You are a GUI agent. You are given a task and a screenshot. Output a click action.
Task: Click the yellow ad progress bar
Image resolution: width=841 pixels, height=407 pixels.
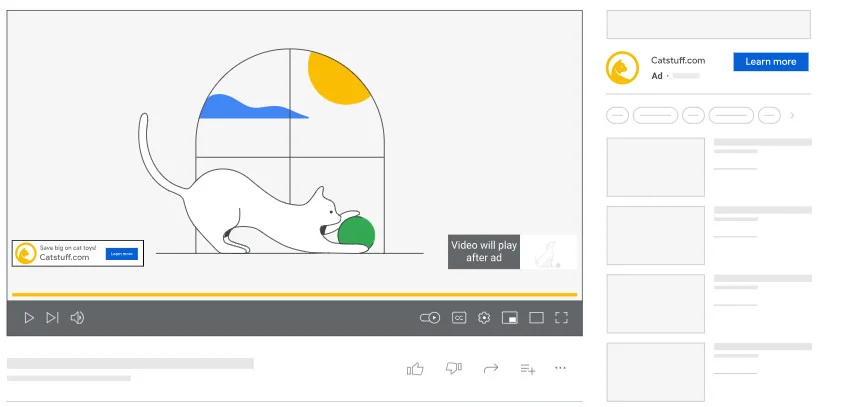(x=294, y=294)
